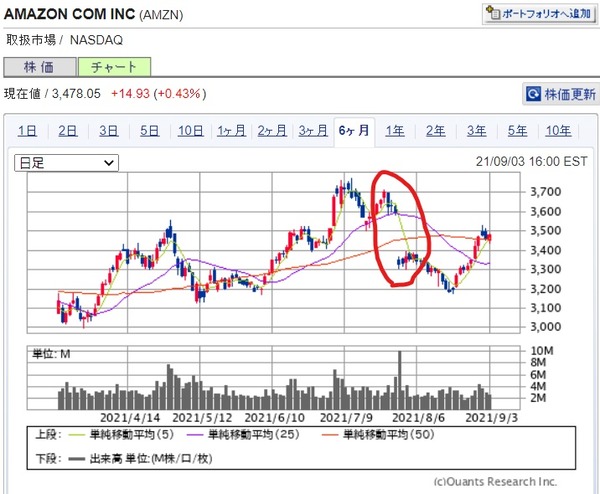Click the 単純移動平均(50) legend entry
The height and width of the screenshot is (494, 600).
378,435
